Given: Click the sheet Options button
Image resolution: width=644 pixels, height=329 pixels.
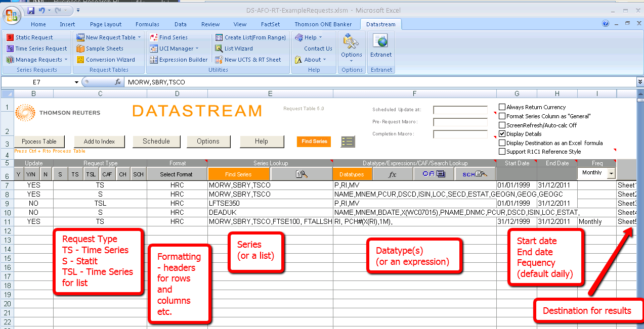Looking at the screenshot, I should click(208, 142).
